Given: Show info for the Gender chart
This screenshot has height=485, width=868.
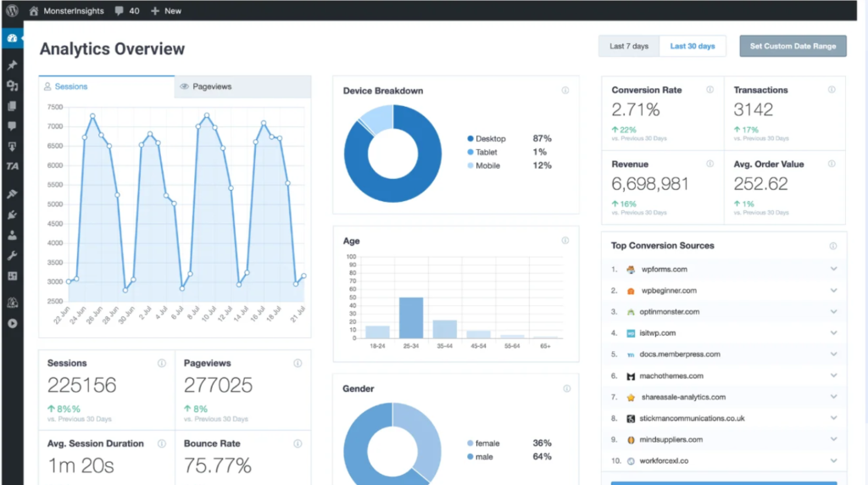Looking at the screenshot, I should click(566, 388).
